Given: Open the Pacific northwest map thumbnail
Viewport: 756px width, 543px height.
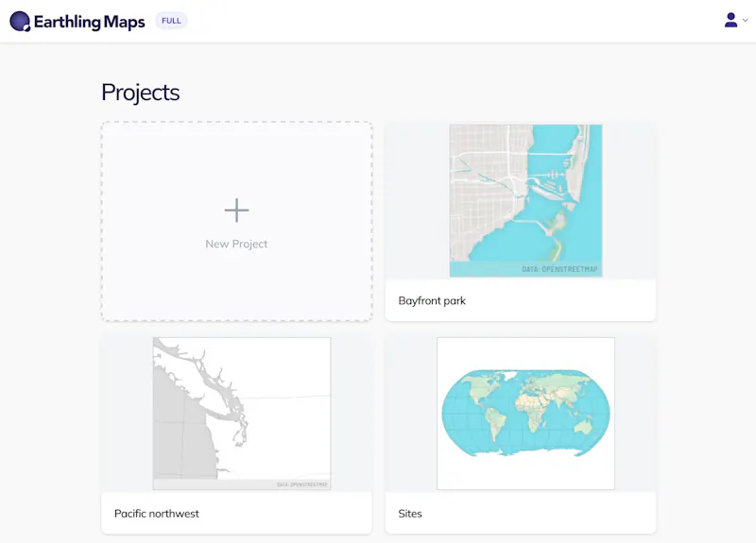Looking at the screenshot, I should point(242,414).
